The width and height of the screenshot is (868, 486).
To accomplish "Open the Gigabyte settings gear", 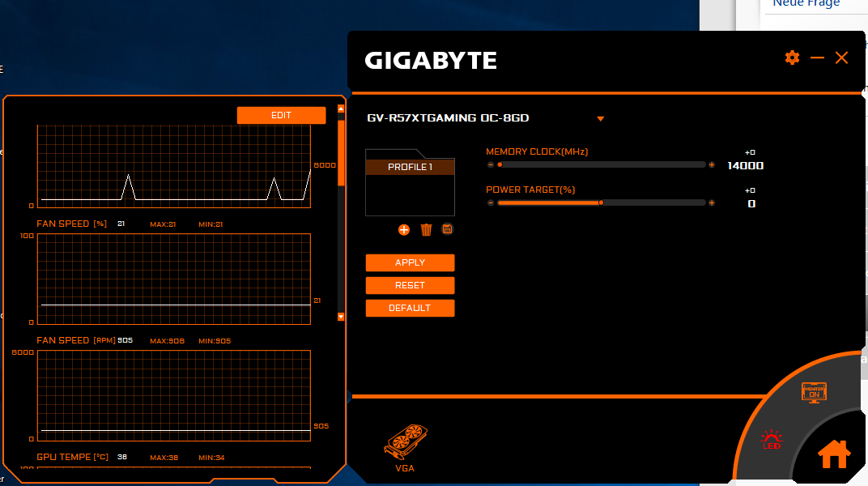I will [792, 58].
